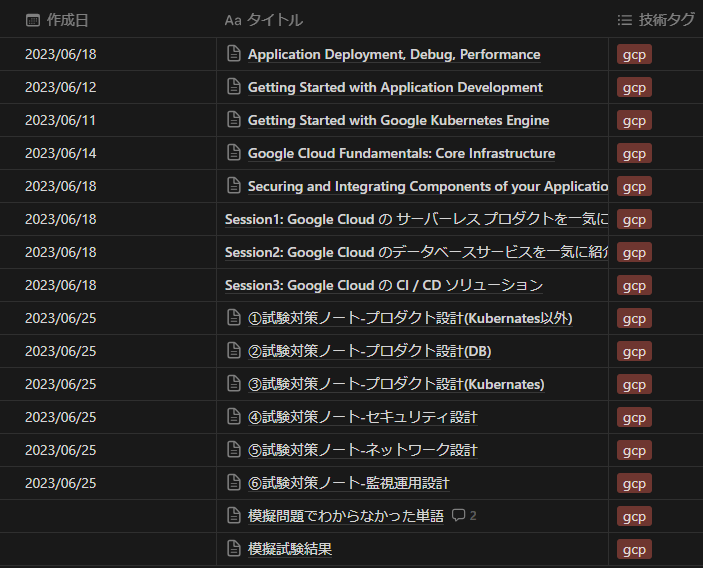Image resolution: width=703 pixels, height=568 pixels.
Task: Click gcp tag in ④試験対策ノート-セキュリティ設計 row
Action: click(634, 417)
